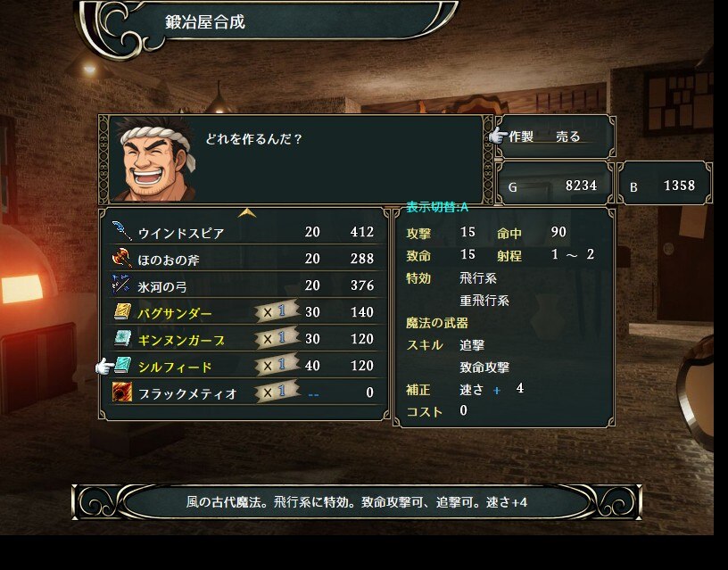Select the 作製 craft menu option
Viewport: 728px width, 570px height.
pos(520,136)
